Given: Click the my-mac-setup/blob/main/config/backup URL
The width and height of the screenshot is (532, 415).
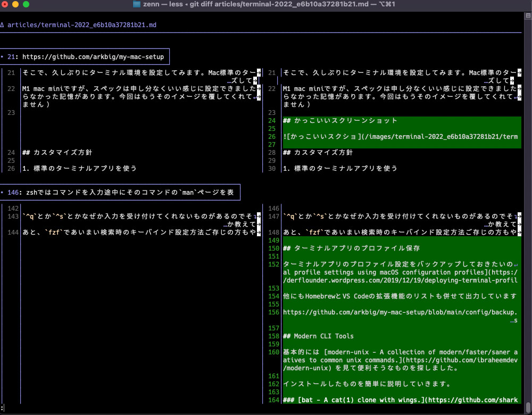Looking at the screenshot, I should pos(401,312).
